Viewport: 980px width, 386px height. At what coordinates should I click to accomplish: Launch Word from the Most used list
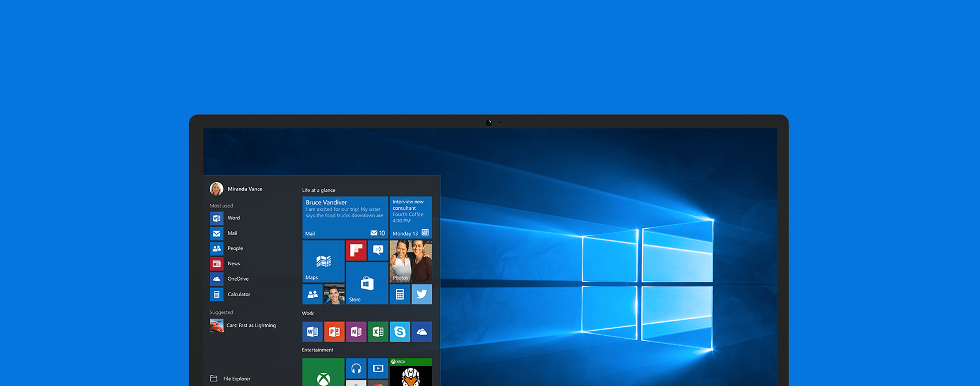pyautogui.click(x=225, y=218)
